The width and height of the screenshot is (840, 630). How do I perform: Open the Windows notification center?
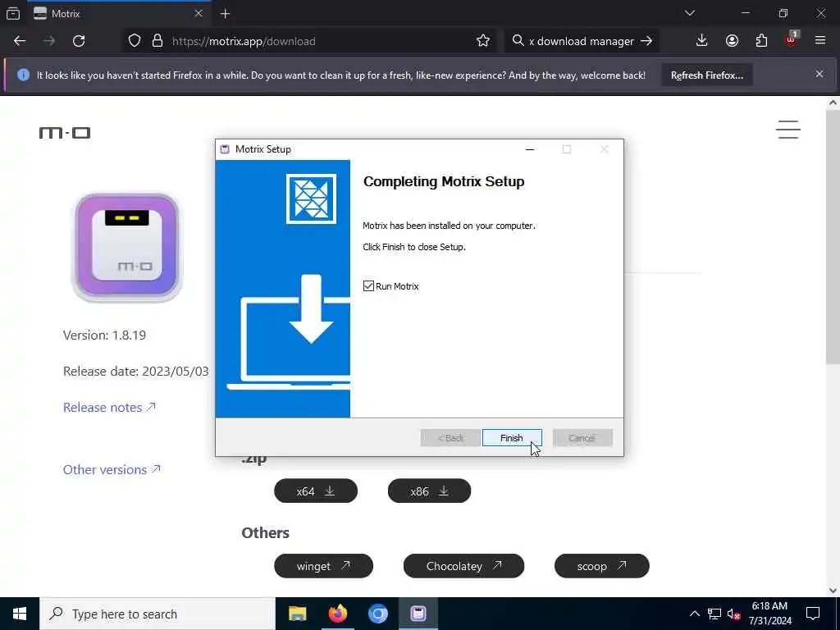pos(813,614)
